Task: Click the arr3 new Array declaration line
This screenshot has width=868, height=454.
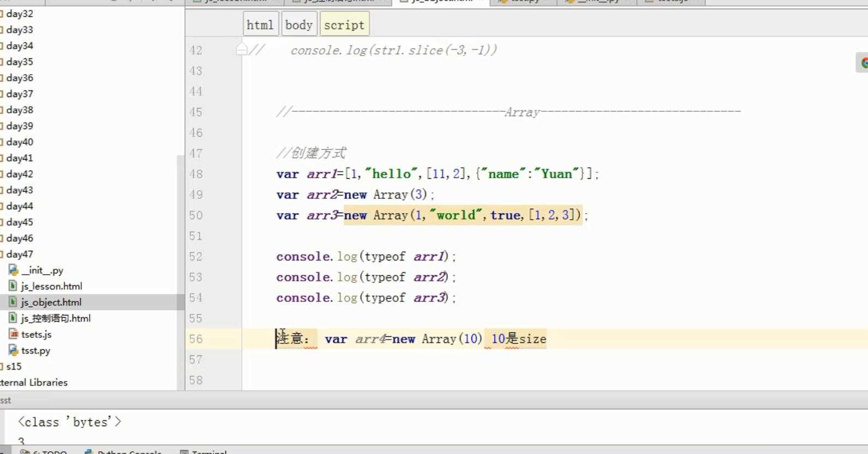Action: [x=432, y=215]
